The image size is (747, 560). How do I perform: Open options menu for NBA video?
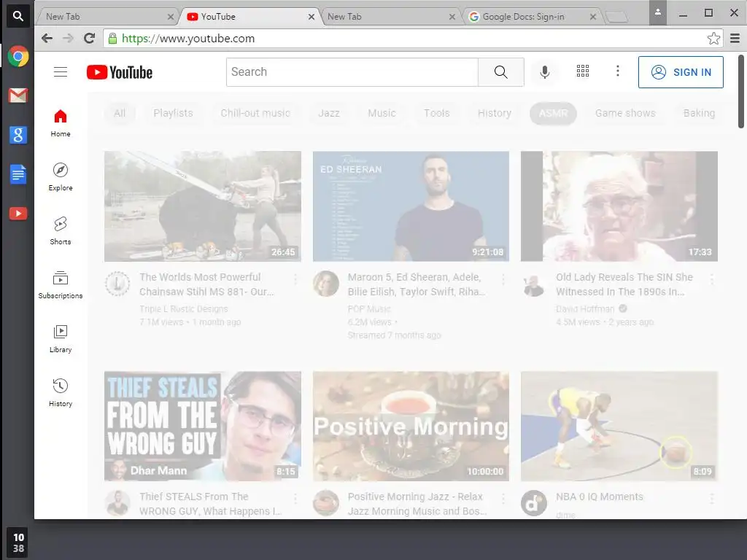(712, 499)
